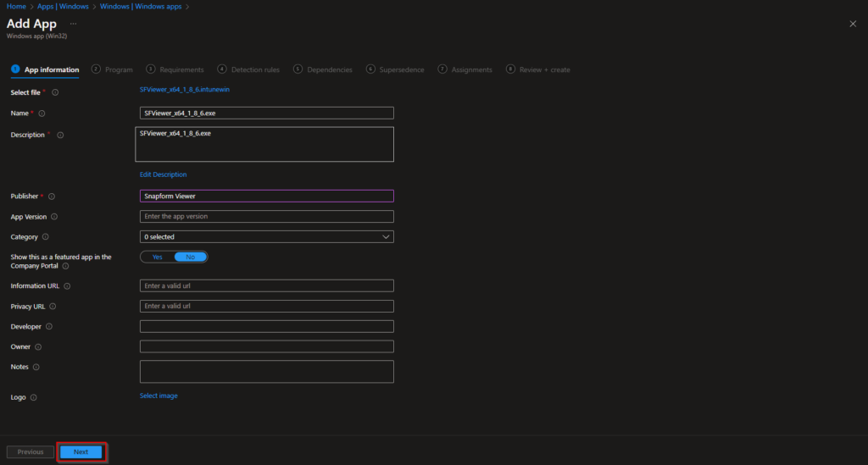The width and height of the screenshot is (868, 465).
Task: Open the SFViewer_x64_1_8_6.intunewin file link
Action: coord(184,90)
